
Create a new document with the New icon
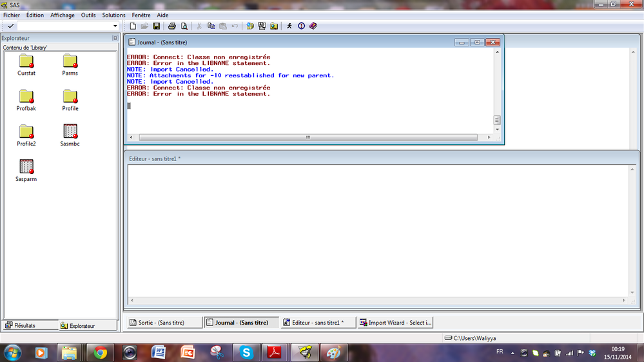tap(133, 26)
